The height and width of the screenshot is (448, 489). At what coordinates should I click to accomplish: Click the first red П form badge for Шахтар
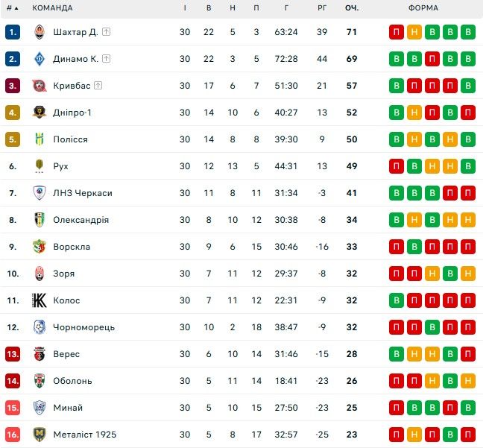(397, 32)
